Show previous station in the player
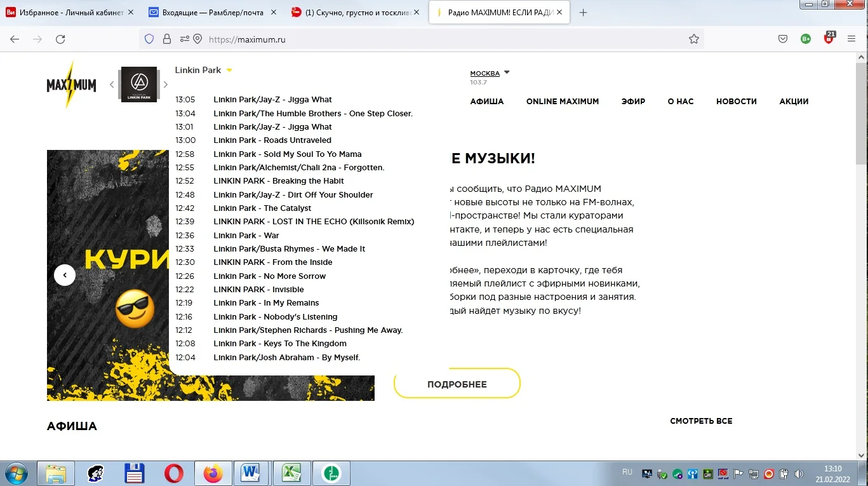This screenshot has width=868, height=486. [112, 84]
